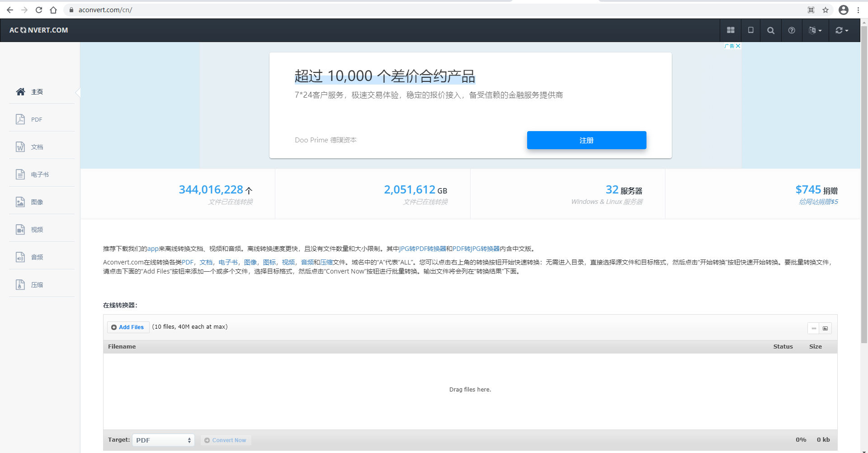Click the 图标 link in description paragraph
The image size is (868, 453).
click(x=269, y=262)
